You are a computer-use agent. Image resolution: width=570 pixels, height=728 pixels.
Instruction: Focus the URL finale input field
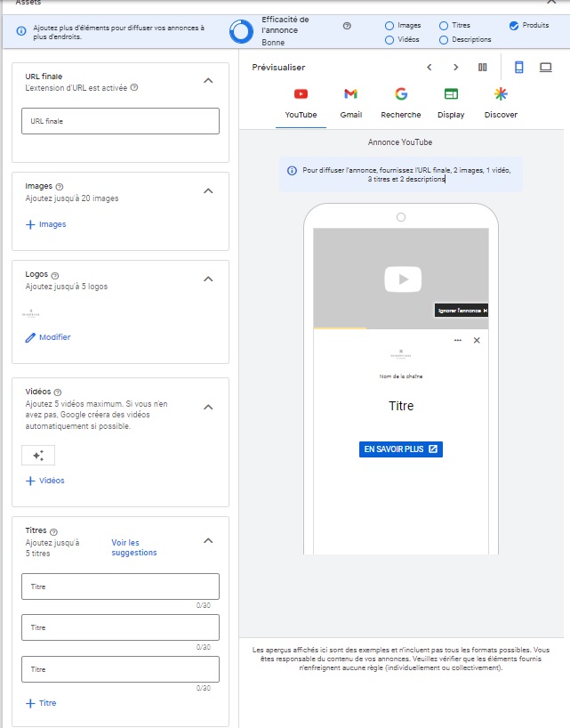[x=120, y=121]
